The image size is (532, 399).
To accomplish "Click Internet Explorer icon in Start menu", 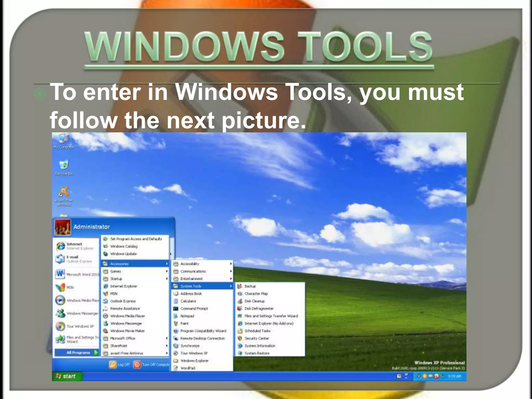I will point(61,246).
